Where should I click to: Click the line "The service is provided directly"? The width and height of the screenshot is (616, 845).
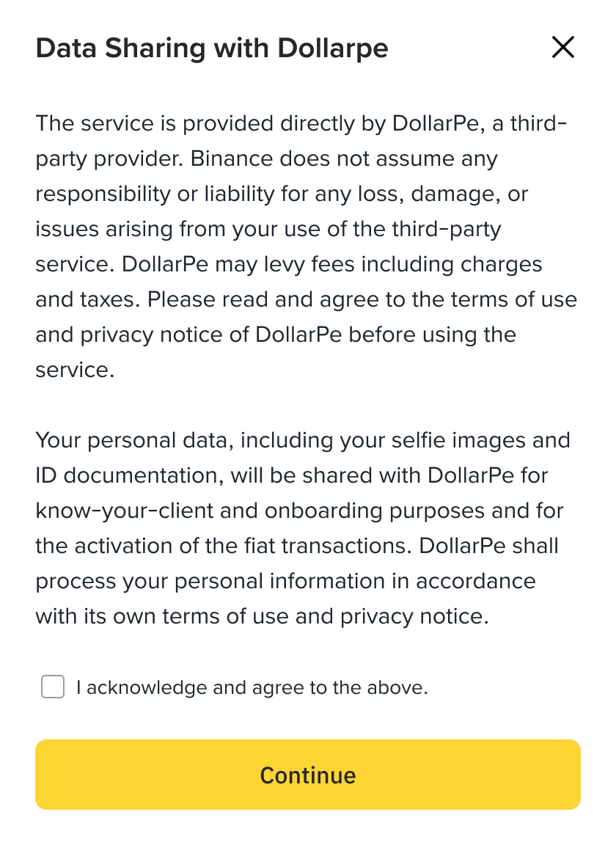click(x=301, y=123)
